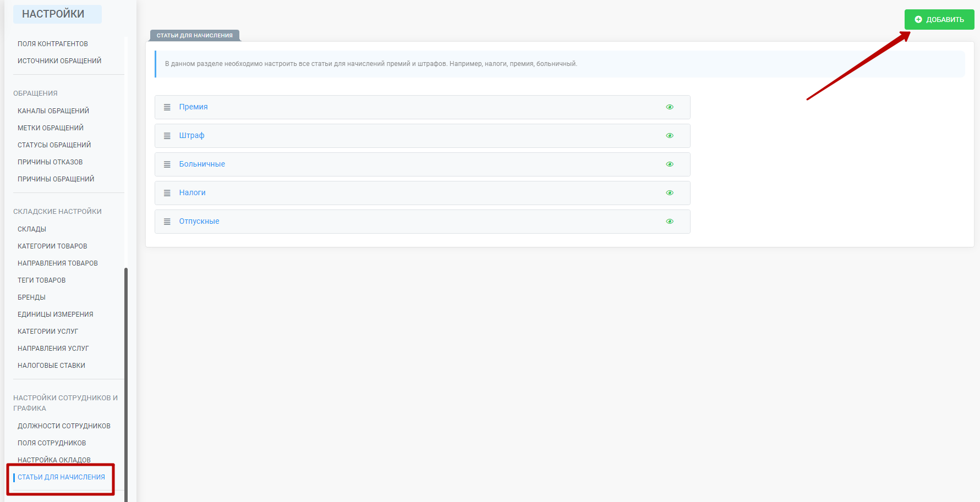The height and width of the screenshot is (502, 980).
Task: Select Статьи для начисления in sidebar
Action: pyautogui.click(x=61, y=477)
